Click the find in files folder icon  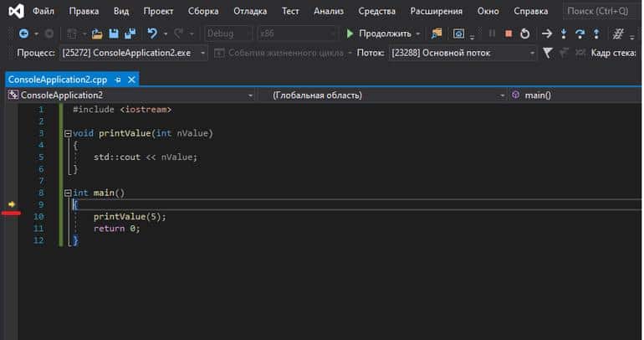437,33
